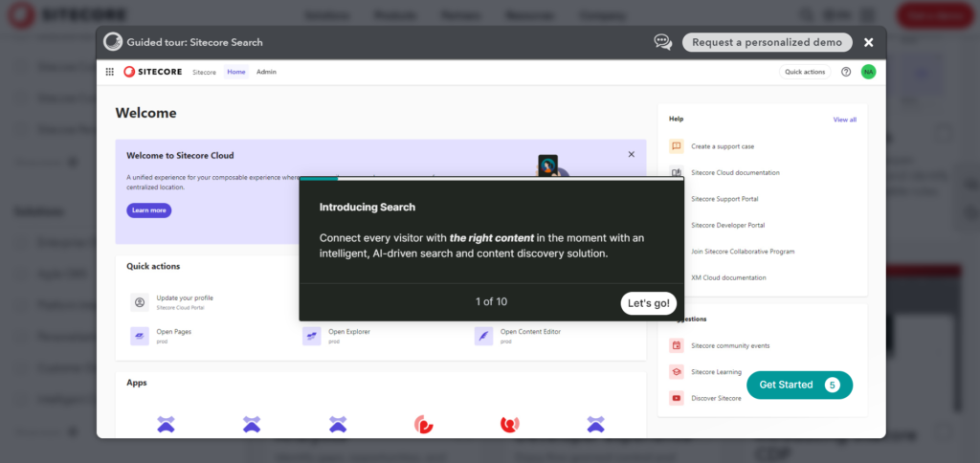Select Open Explorer quick action text
Image resolution: width=980 pixels, height=463 pixels.
[x=349, y=332]
